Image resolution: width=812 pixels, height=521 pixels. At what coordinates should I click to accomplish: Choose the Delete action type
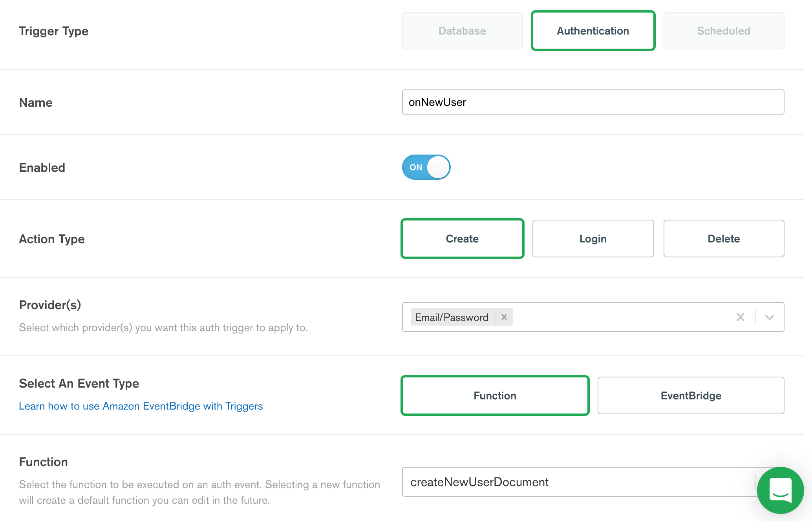[724, 239]
